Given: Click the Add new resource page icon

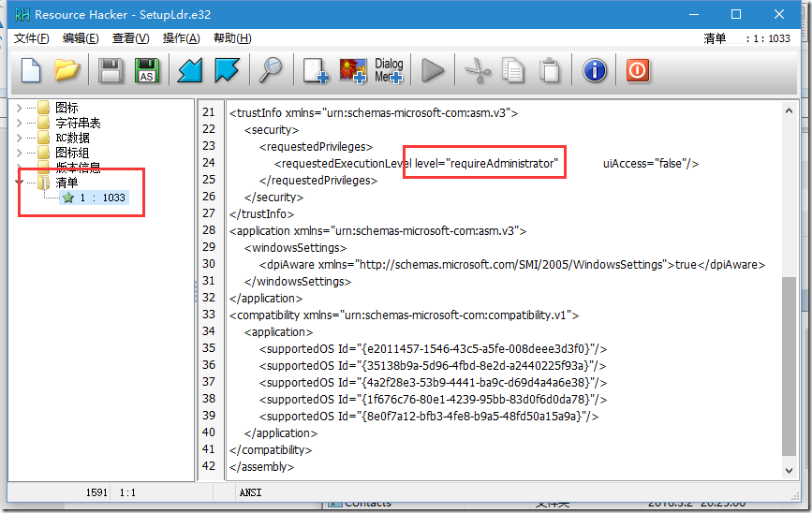Looking at the screenshot, I should click(x=316, y=70).
